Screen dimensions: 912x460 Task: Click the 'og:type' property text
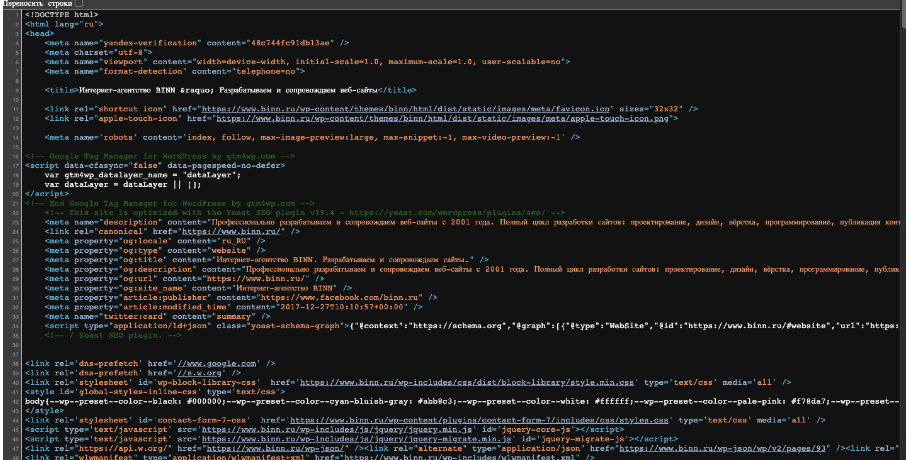[140, 250]
